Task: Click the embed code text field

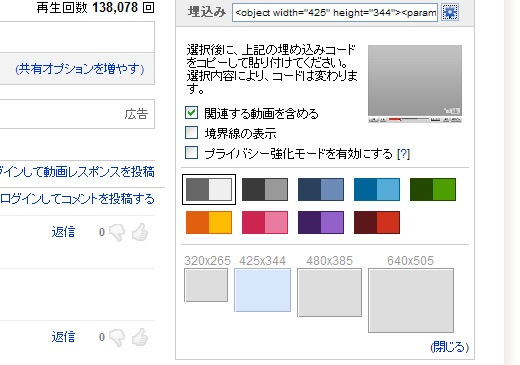Action: [335, 13]
